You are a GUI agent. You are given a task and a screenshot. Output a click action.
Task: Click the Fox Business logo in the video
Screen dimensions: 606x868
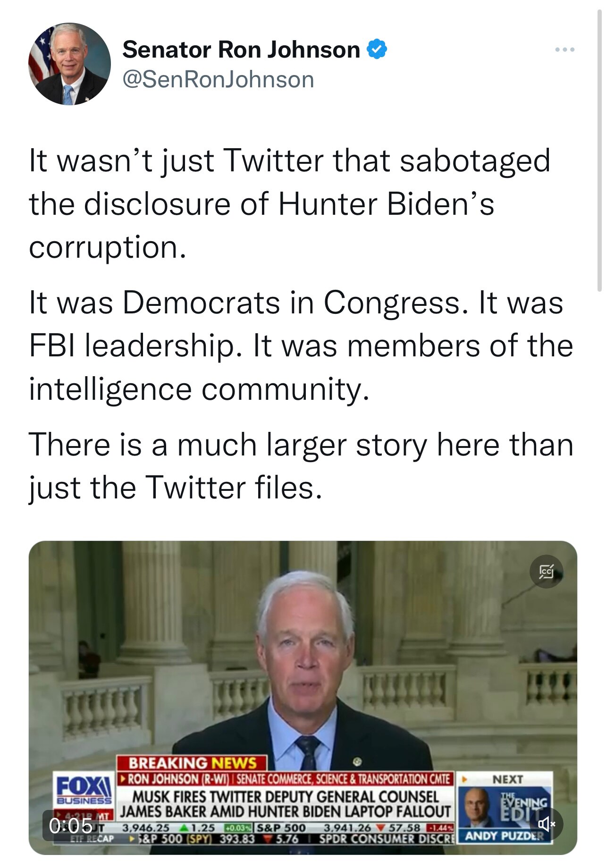(x=84, y=790)
